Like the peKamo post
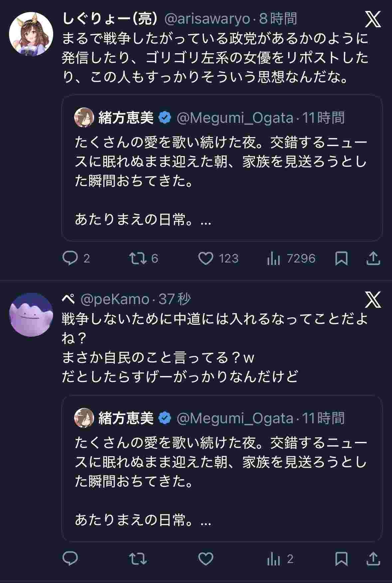The image size is (392, 583). [x=206, y=559]
